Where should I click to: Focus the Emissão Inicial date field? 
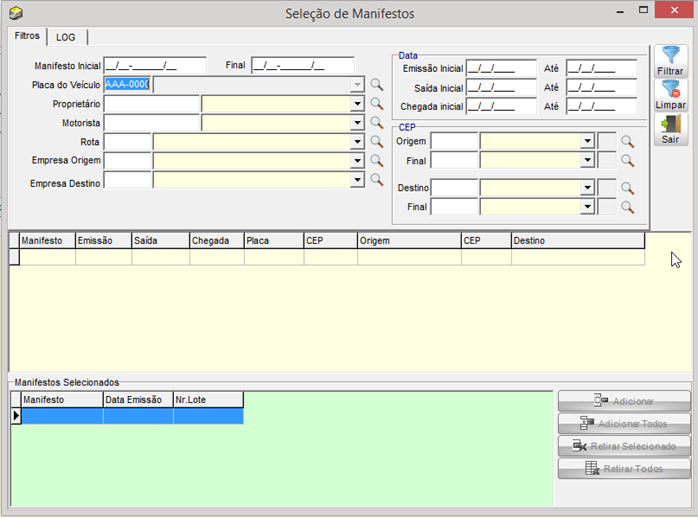(x=501, y=69)
